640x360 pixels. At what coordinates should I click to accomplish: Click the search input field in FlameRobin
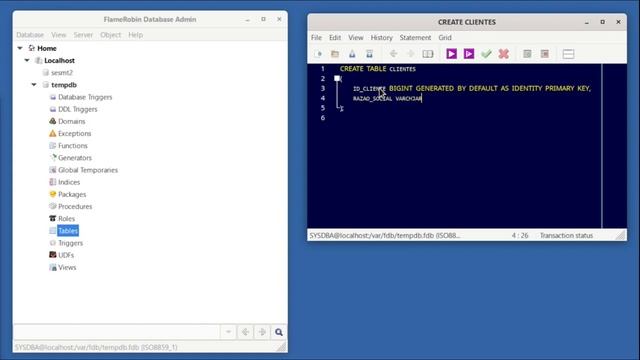[x=118, y=332]
